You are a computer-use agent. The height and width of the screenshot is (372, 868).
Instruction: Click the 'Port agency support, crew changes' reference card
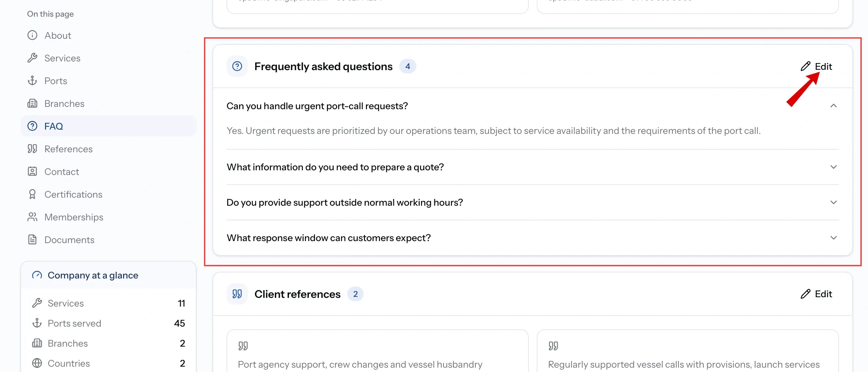(377, 351)
